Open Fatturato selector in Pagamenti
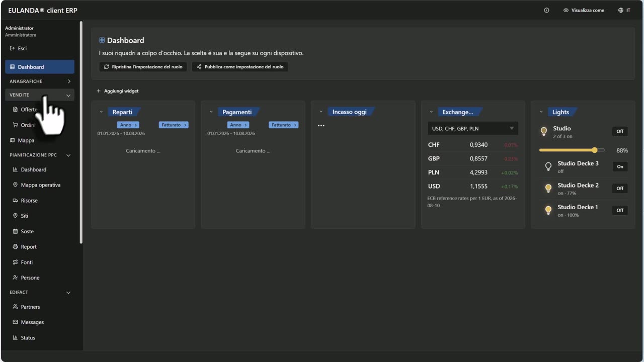Screen dimensions: 644x362 pos(284,125)
